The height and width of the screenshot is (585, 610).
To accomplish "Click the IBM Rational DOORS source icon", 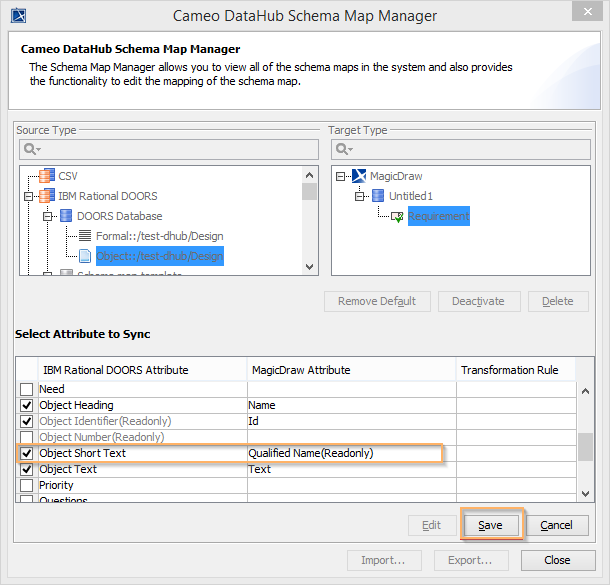I will [x=46, y=196].
